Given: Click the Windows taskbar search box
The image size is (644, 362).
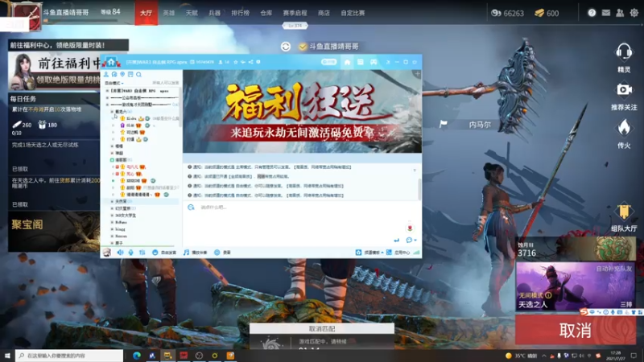Looking at the screenshot, I should (69, 356).
